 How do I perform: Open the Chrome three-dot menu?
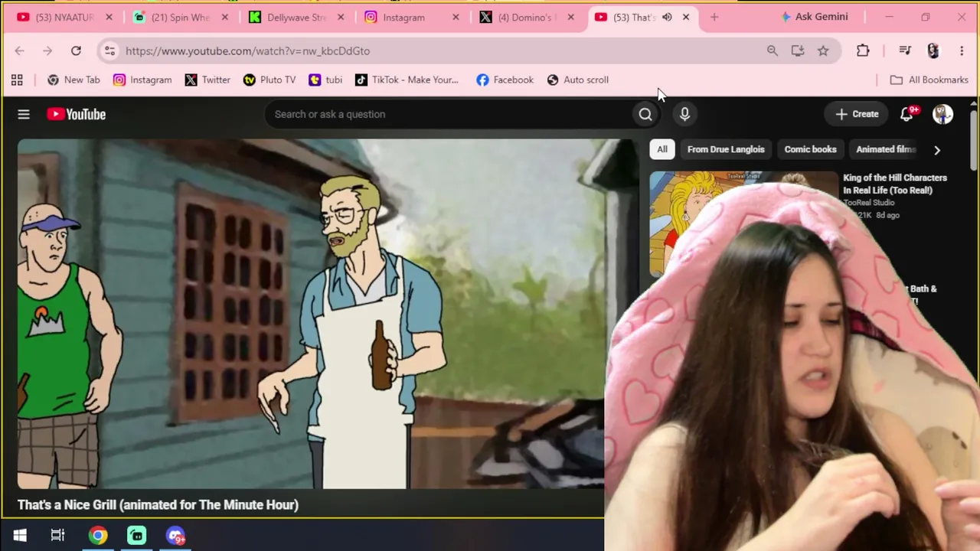962,51
